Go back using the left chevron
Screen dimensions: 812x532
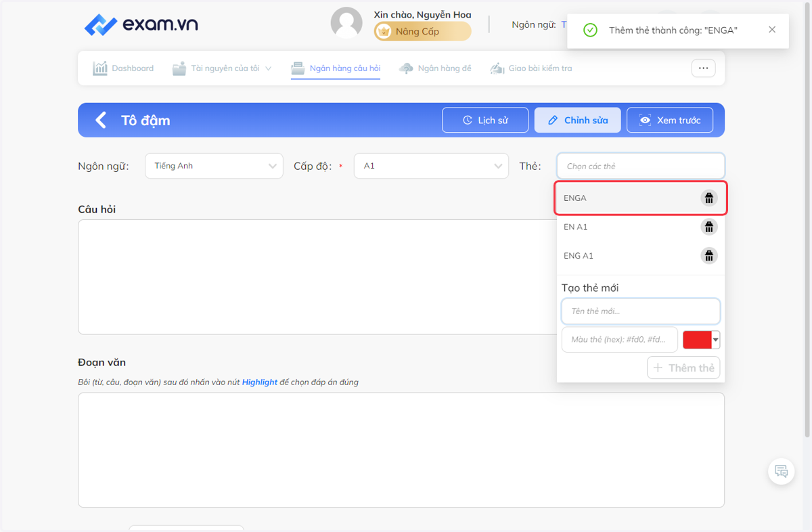click(101, 120)
